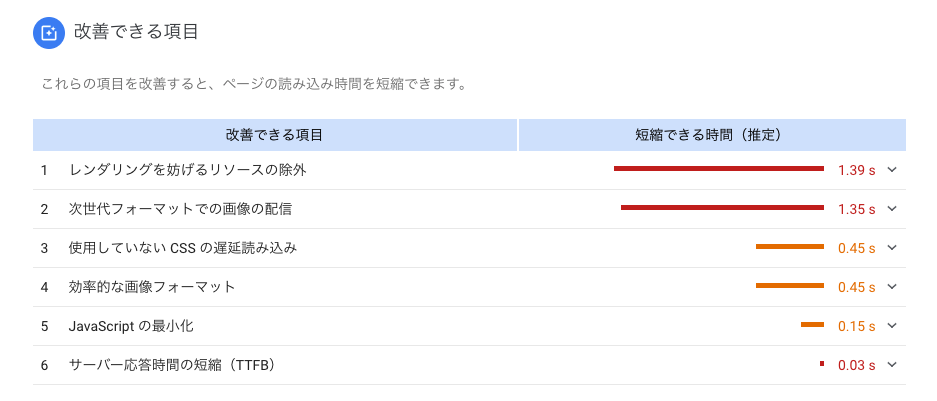Click the 短縮できる時間（推定）column header

click(x=712, y=135)
